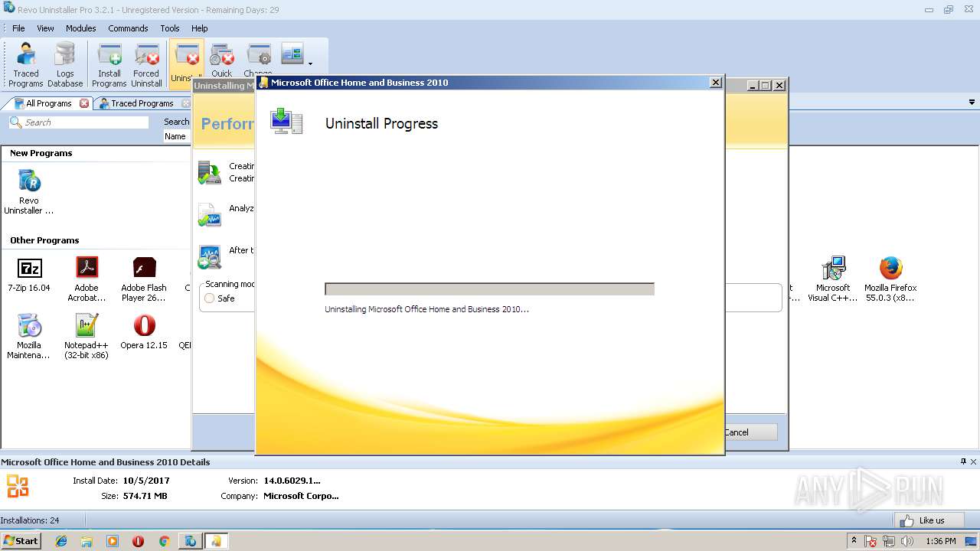
Task: Open the Tools menu
Action: pyautogui.click(x=170, y=28)
